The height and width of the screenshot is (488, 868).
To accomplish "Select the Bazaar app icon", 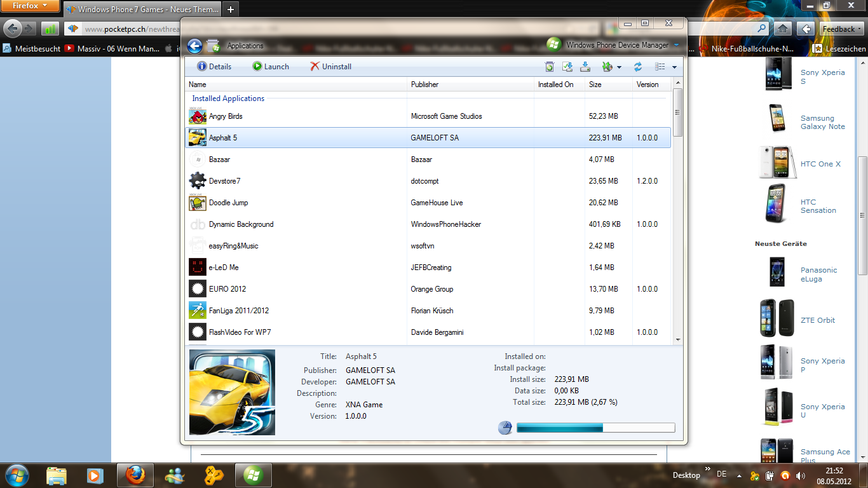I will [198, 159].
